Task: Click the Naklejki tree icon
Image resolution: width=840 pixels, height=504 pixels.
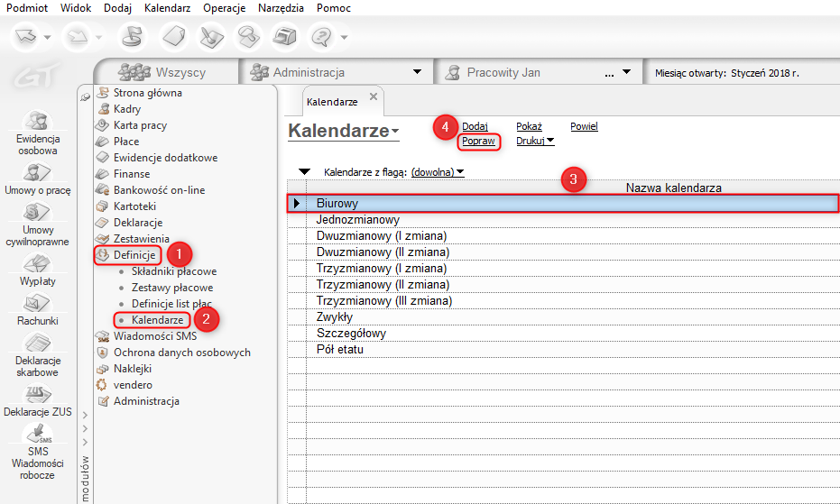Action: [102, 369]
